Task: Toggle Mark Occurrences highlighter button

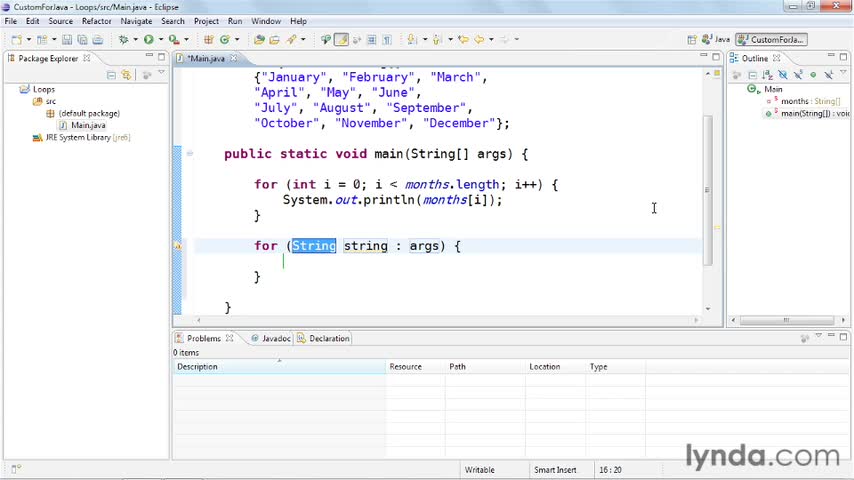Action: tap(341, 40)
